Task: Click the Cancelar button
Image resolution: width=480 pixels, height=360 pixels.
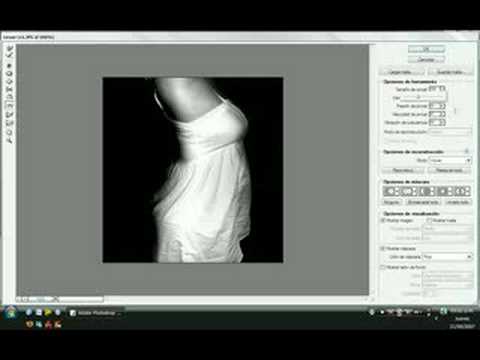Action: (426, 59)
